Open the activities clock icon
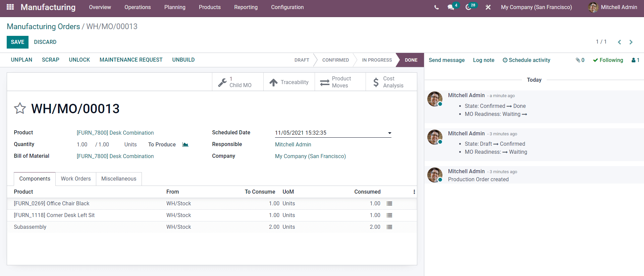644x276 pixels. pyautogui.click(x=468, y=7)
